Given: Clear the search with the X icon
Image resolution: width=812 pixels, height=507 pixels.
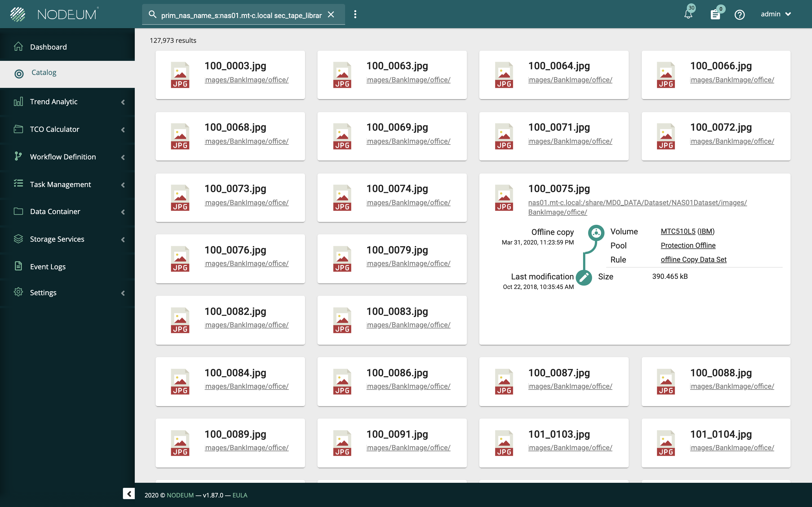Looking at the screenshot, I should pos(331,14).
